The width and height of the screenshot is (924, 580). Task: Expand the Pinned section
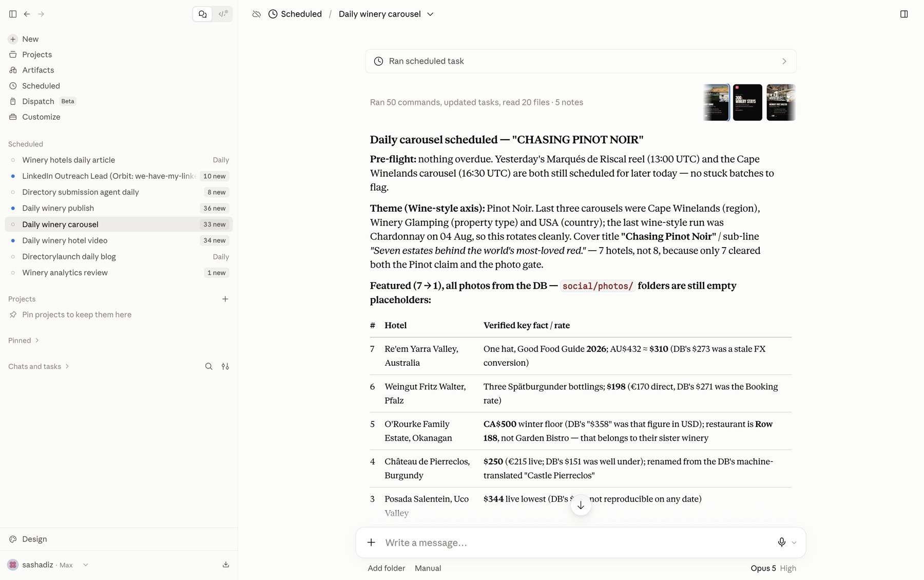[24, 341]
